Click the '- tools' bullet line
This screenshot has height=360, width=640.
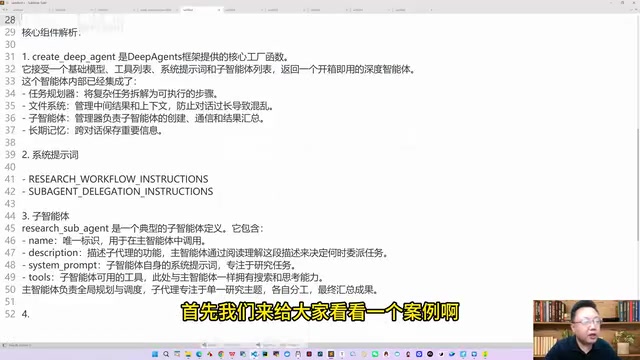click(x=173, y=277)
